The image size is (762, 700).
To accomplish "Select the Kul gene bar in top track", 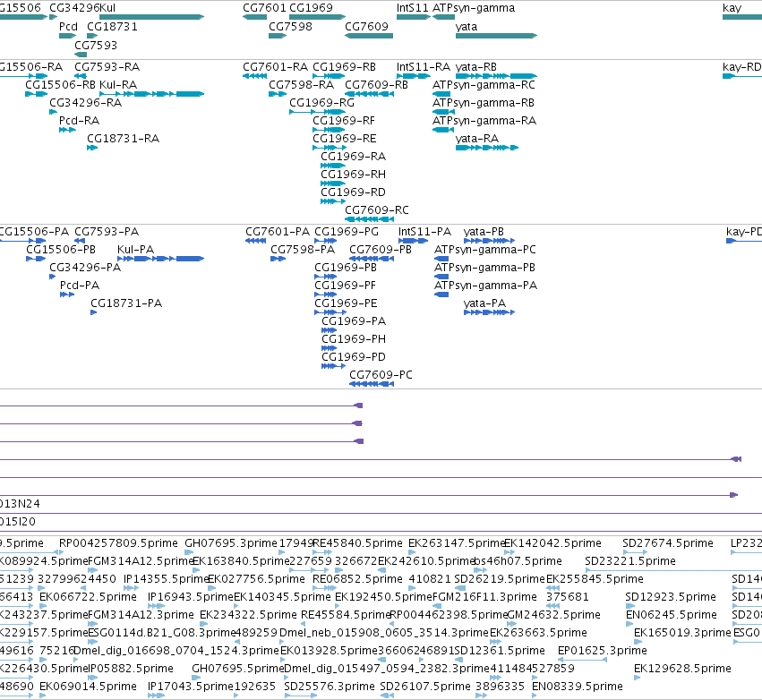I will [x=151, y=17].
